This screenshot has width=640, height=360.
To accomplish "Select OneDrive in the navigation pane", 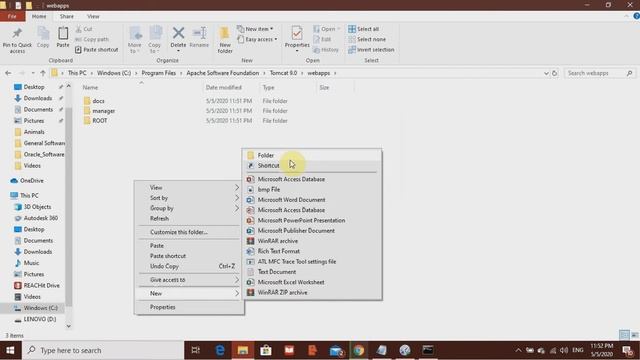I will [x=31, y=180].
